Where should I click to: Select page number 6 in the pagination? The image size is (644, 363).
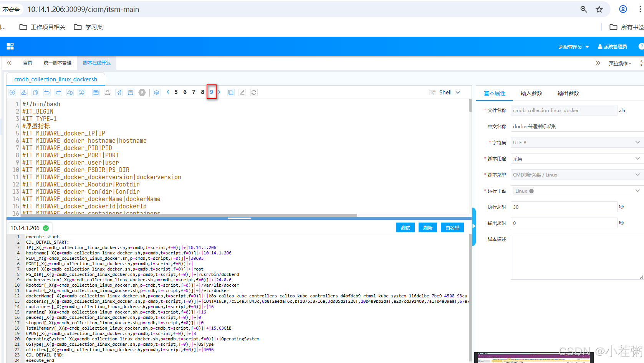[x=185, y=92]
